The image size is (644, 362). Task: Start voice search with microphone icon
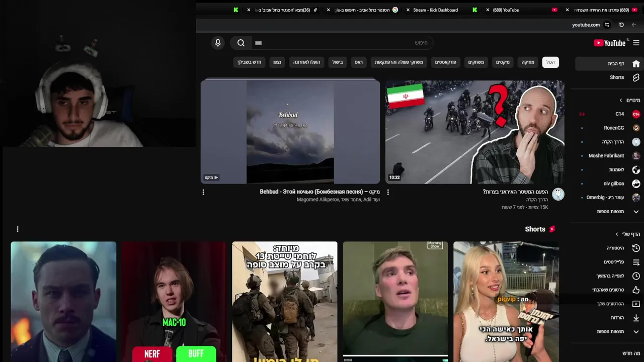pos(218,43)
